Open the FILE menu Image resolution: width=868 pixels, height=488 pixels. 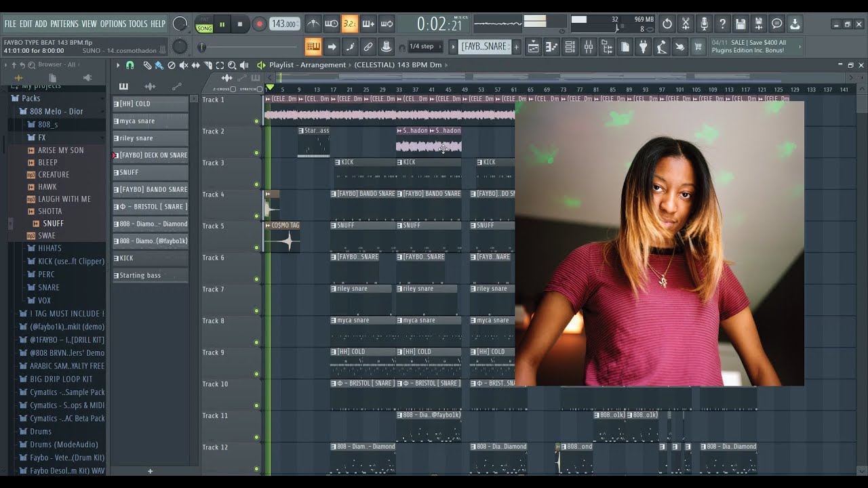pos(10,24)
